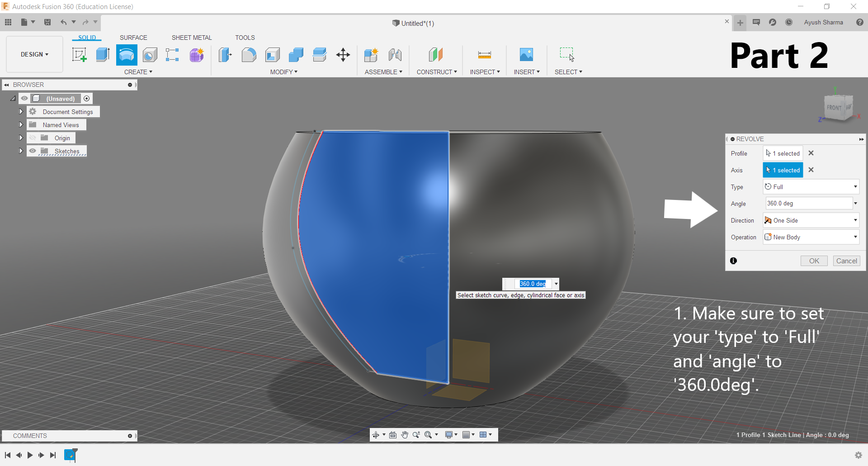Select the Pan hand tool
Viewport: 868px width, 466px height.
click(x=405, y=435)
